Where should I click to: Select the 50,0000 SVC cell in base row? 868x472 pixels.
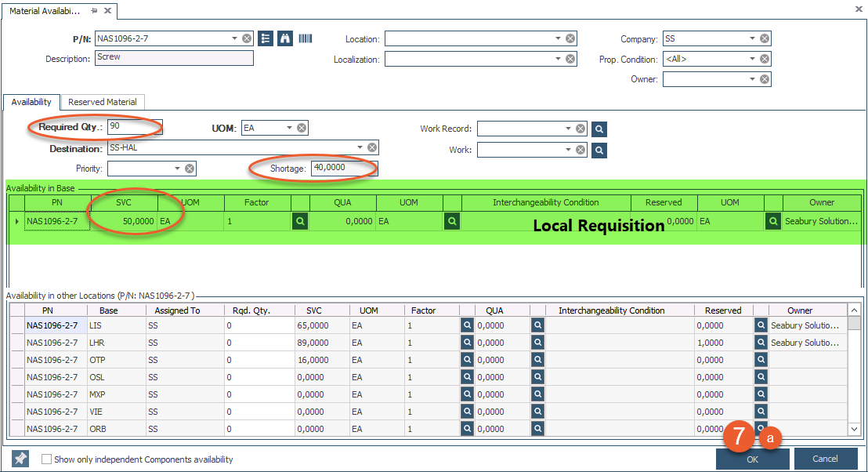(x=124, y=221)
